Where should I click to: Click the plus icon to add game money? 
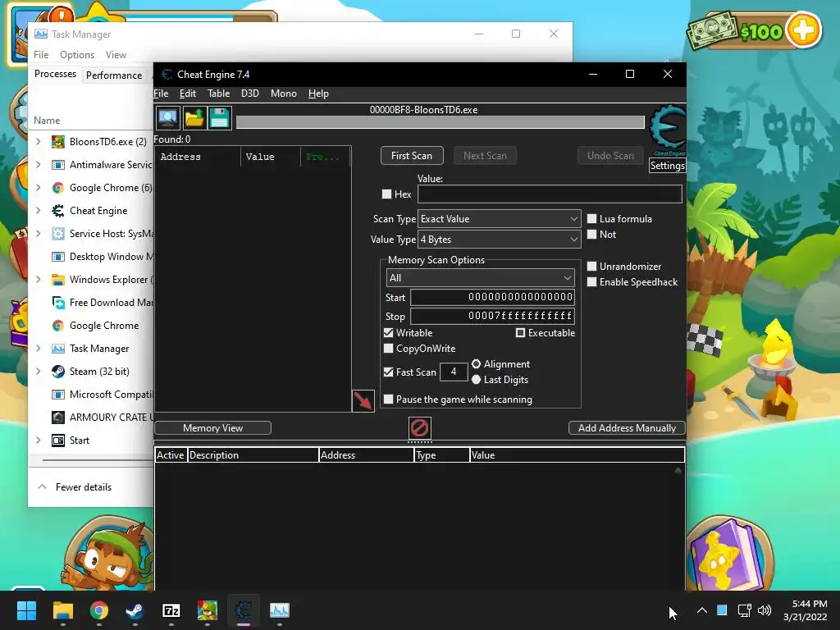click(x=803, y=30)
